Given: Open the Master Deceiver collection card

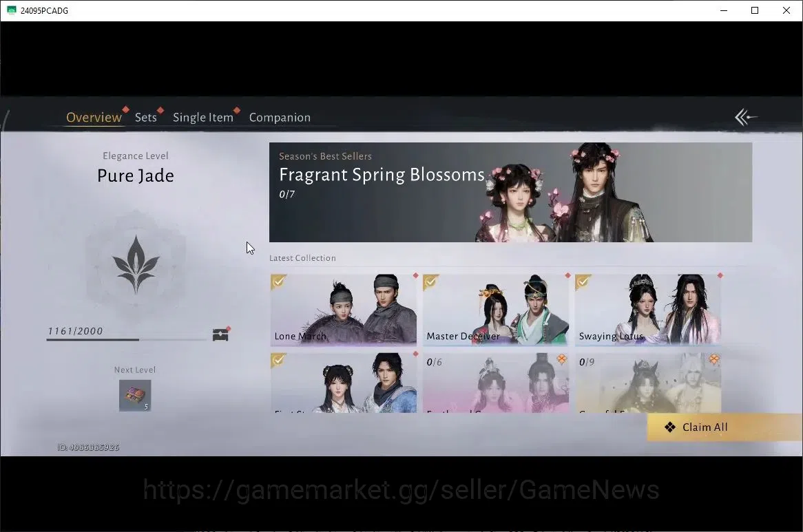Looking at the screenshot, I should (x=496, y=310).
